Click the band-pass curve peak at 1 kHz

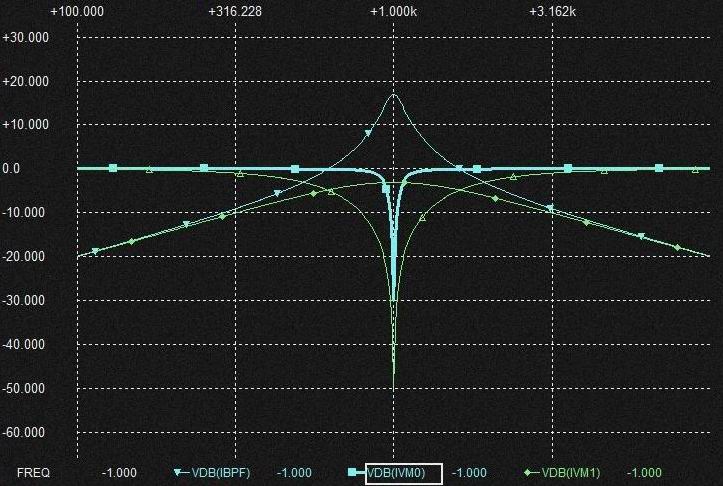(x=393, y=95)
